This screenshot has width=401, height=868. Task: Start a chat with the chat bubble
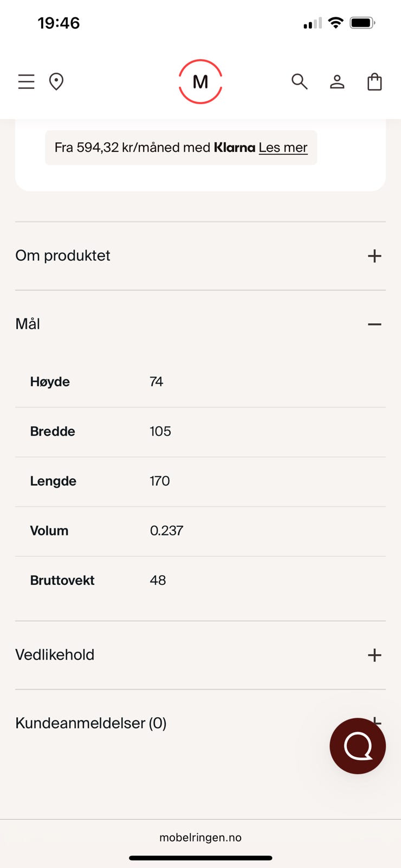tap(358, 746)
